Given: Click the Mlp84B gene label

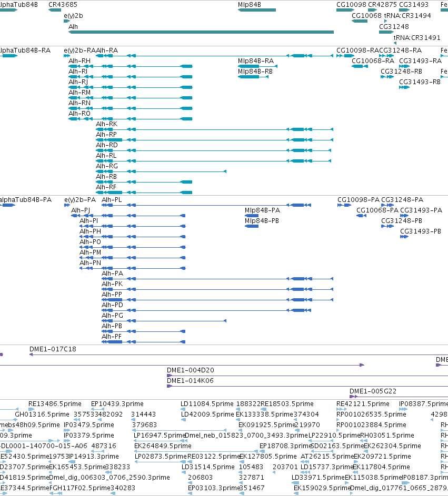Looking at the screenshot, I should 250,4.
